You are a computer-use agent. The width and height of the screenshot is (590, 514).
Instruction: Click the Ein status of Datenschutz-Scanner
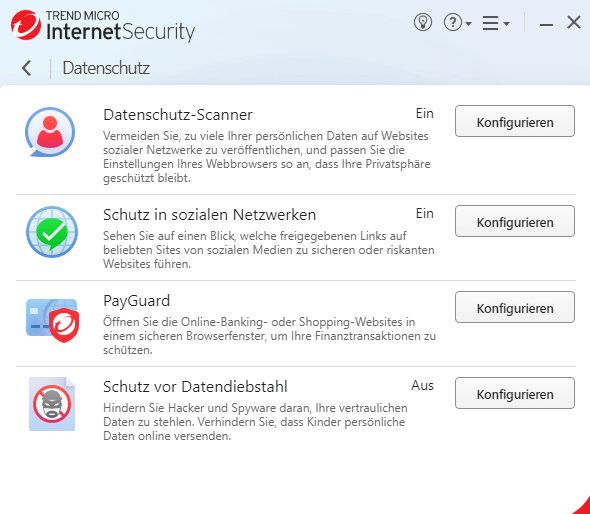click(424, 114)
